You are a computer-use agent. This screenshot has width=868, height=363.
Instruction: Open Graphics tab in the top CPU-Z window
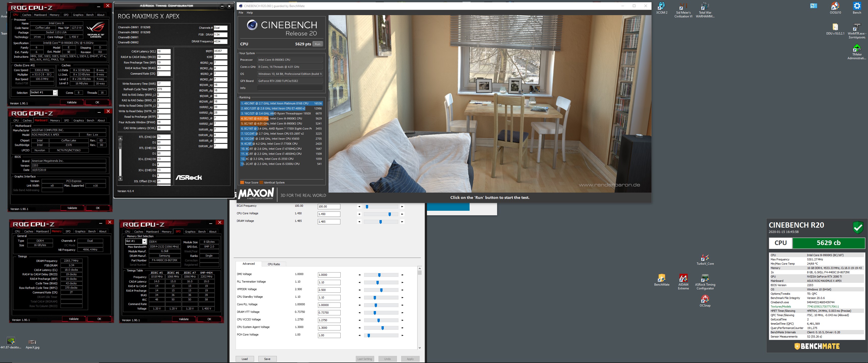click(x=78, y=15)
